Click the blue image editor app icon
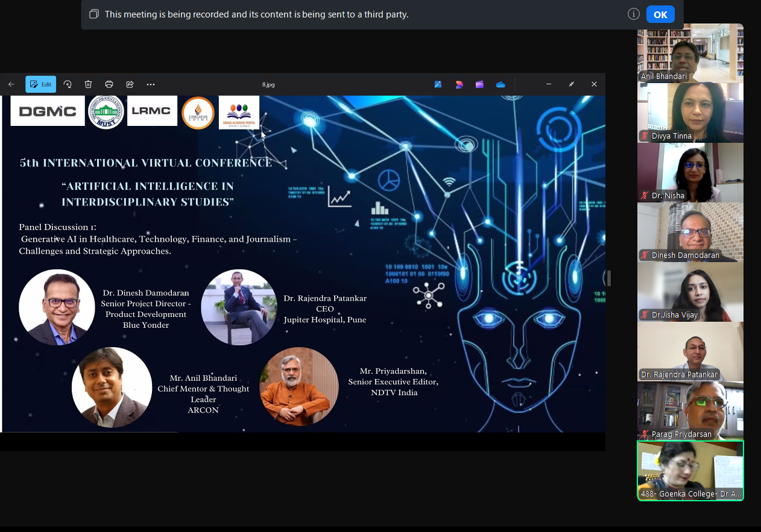Viewport: 761px width, 532px height. coord(438,84)
